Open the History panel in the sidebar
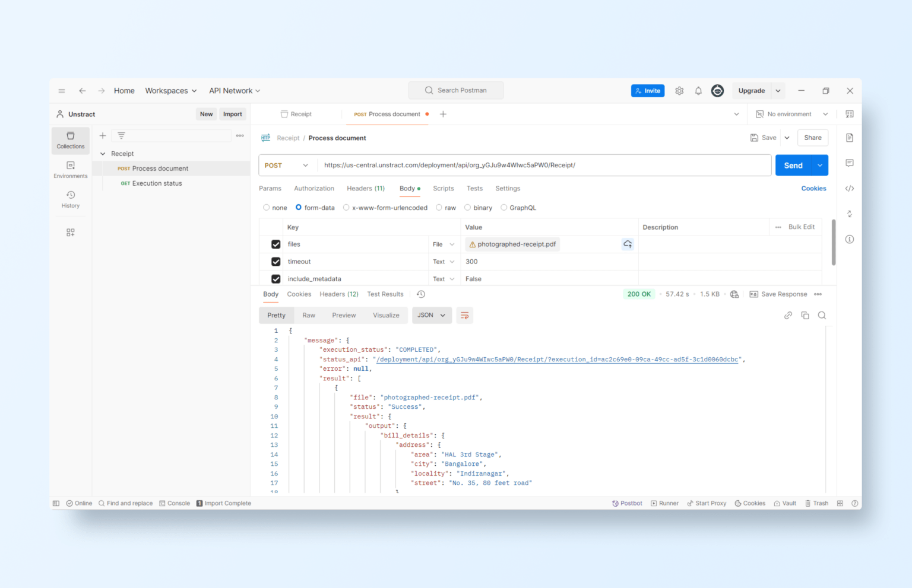The width and height of the screenshot is (912, 588). 70,200
